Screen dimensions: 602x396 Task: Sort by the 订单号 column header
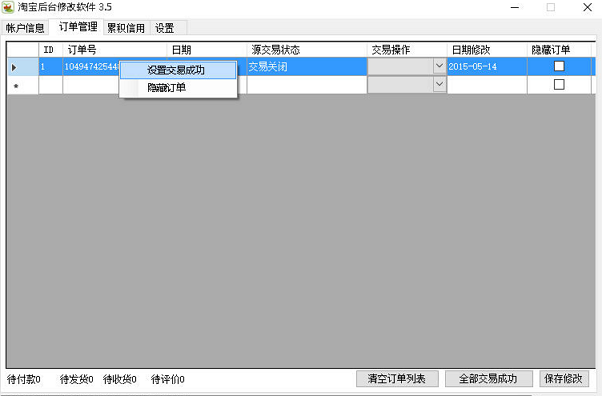point(114,50)
